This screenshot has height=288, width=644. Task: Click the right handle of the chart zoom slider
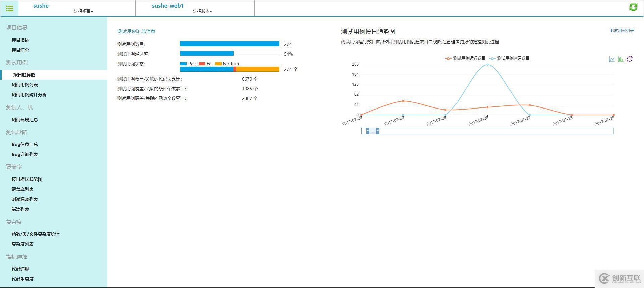pyautogui.click(x=377, y=131)
